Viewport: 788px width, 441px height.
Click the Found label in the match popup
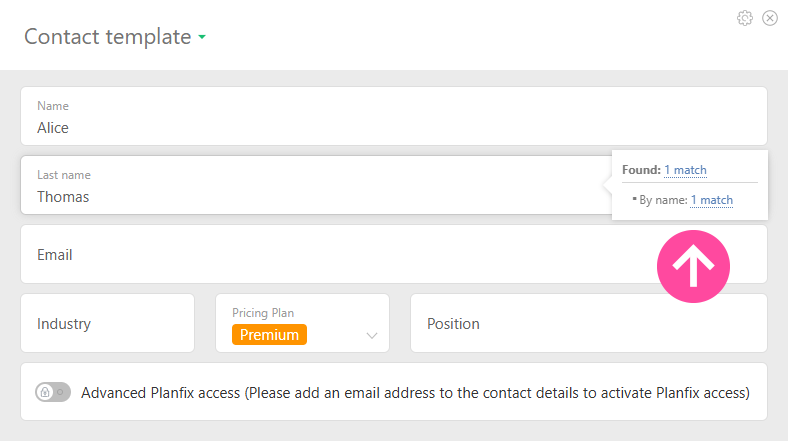coord(640,170)
